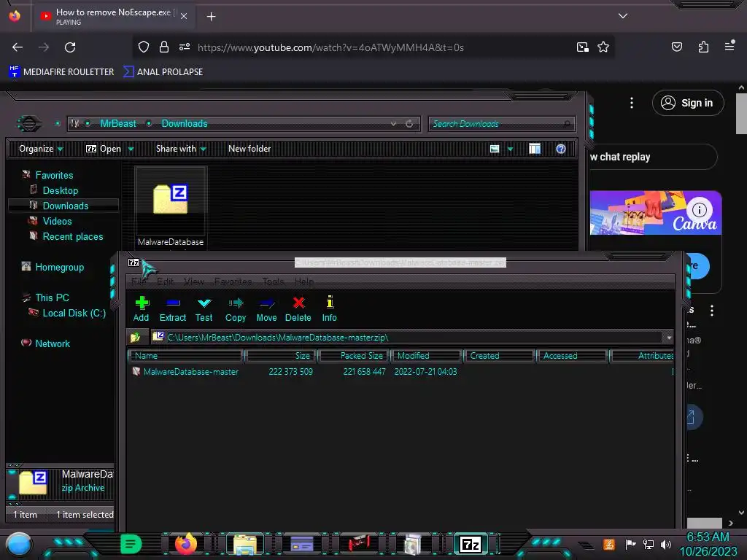
Task: Select the MalwareDatabase-master folder row
Action: click(400, 372)
